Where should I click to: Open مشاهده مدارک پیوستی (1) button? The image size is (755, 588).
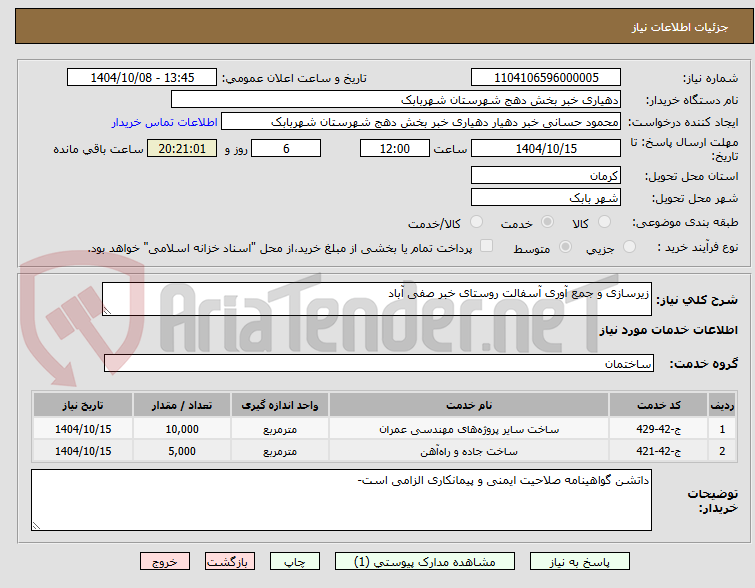coord(425,562)
